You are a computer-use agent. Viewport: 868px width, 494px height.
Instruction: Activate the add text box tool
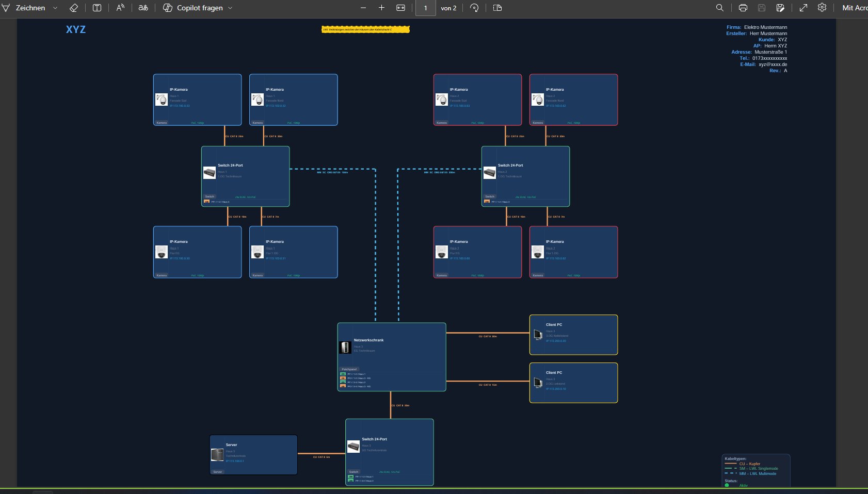point(97,8)
